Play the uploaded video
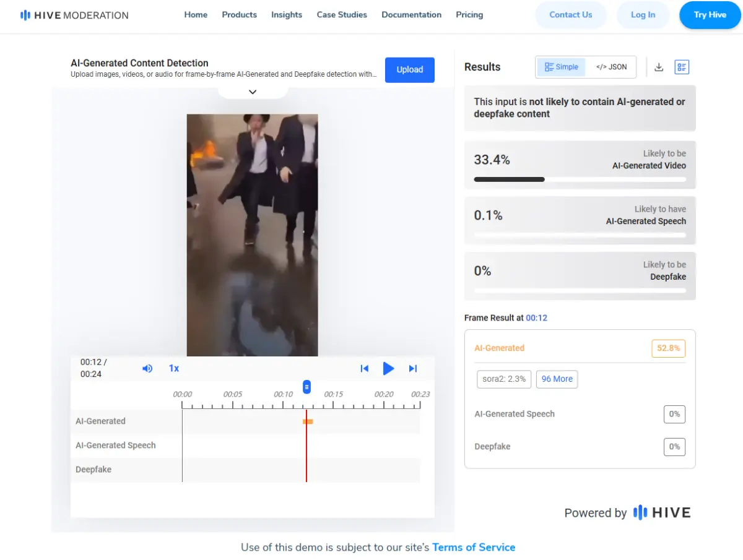The height and width of the screenshot is (560, 743). tap(388, 368)
